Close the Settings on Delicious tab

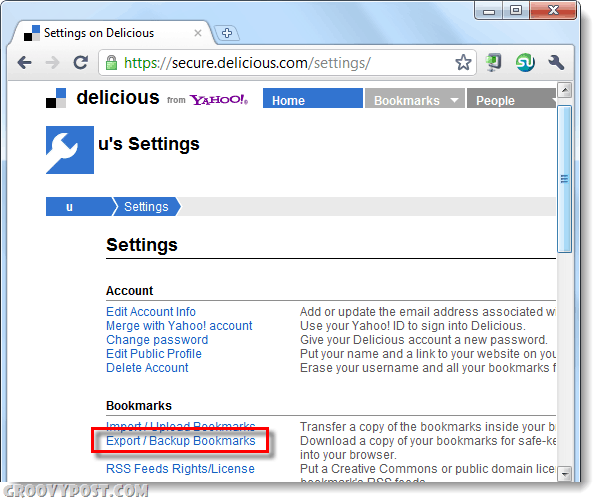coord(198,33)
